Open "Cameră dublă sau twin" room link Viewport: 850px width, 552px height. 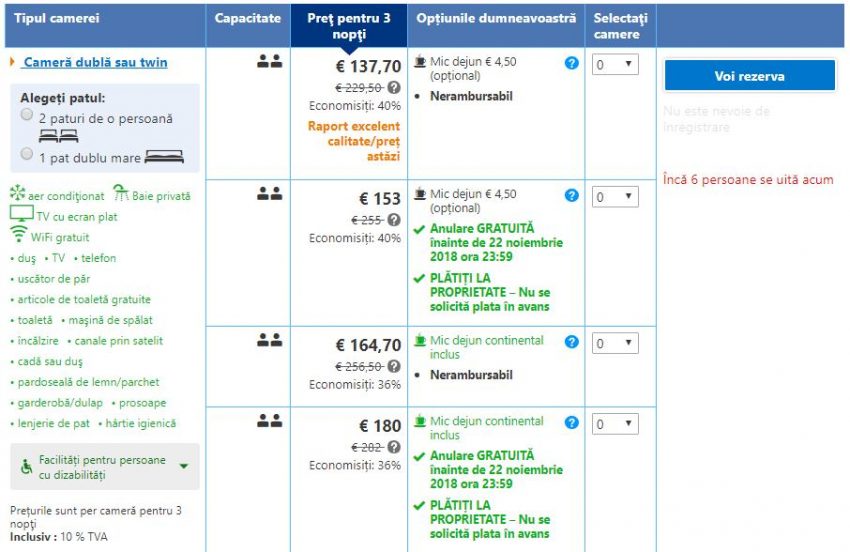pos(95,63)
